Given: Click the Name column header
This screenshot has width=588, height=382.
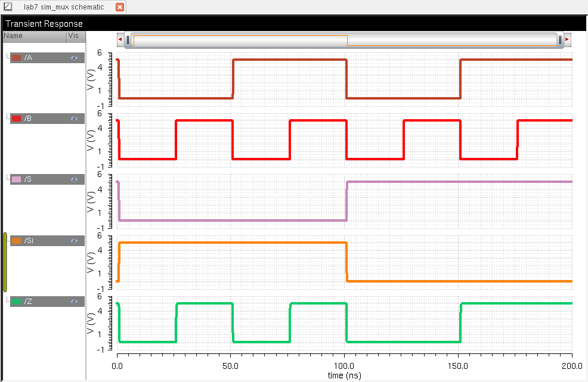Looking at the screenshot, I should tap(34, 36).
